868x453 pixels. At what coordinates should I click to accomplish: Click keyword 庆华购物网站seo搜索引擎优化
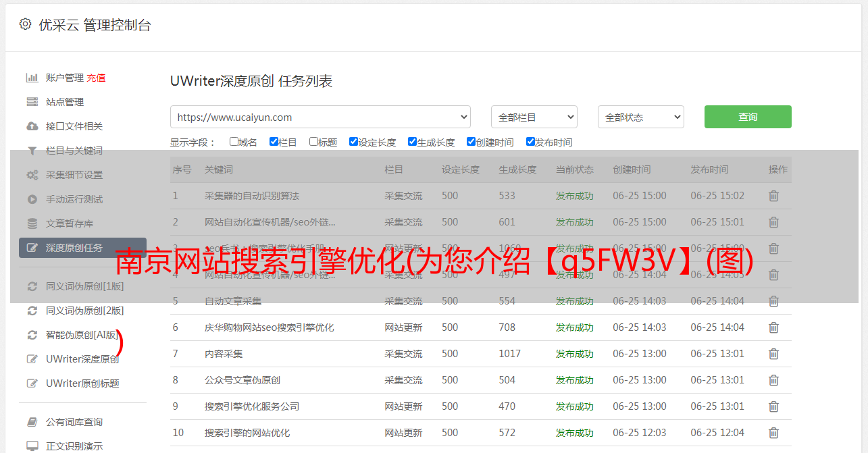[270, 327]
